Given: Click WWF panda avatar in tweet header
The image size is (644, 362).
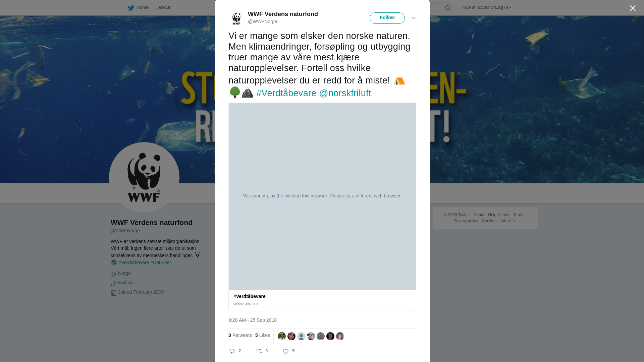Looking at the screenshot, I should [236, 18].
